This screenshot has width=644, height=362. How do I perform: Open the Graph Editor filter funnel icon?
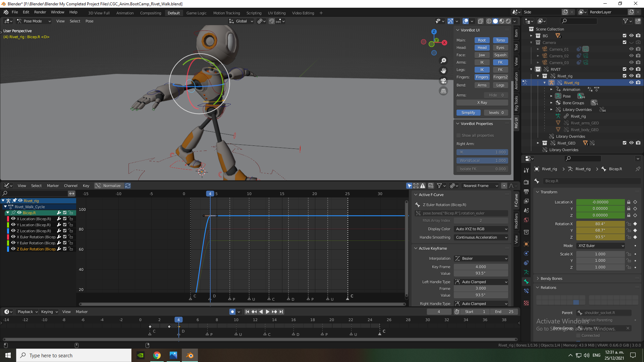point(439,185)
